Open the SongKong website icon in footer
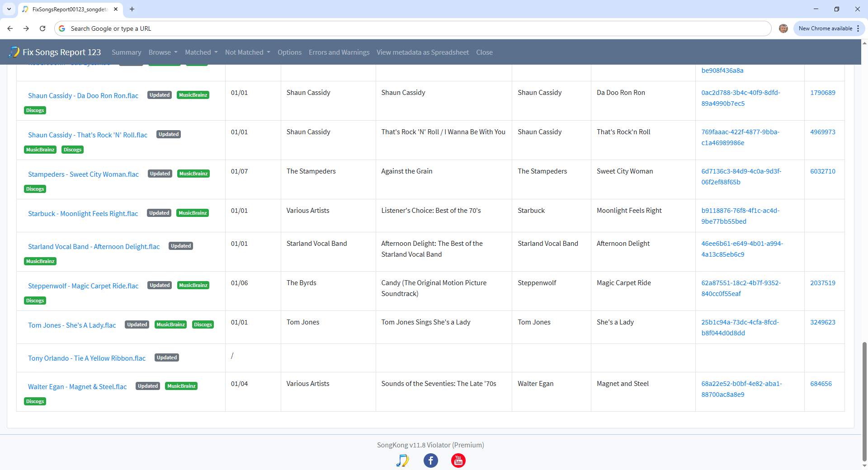Image resolution: width=868 pixels, height=470 pixels. point(402,461)
